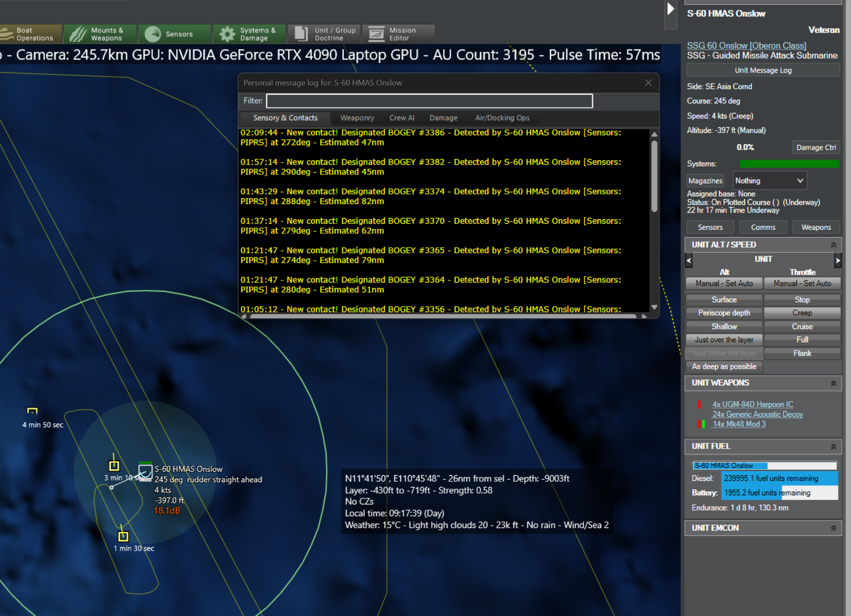Viewport: 851px width, 616px height.
Task: Collapse the UNIT FUEL panel
Action: click(833, 446)
